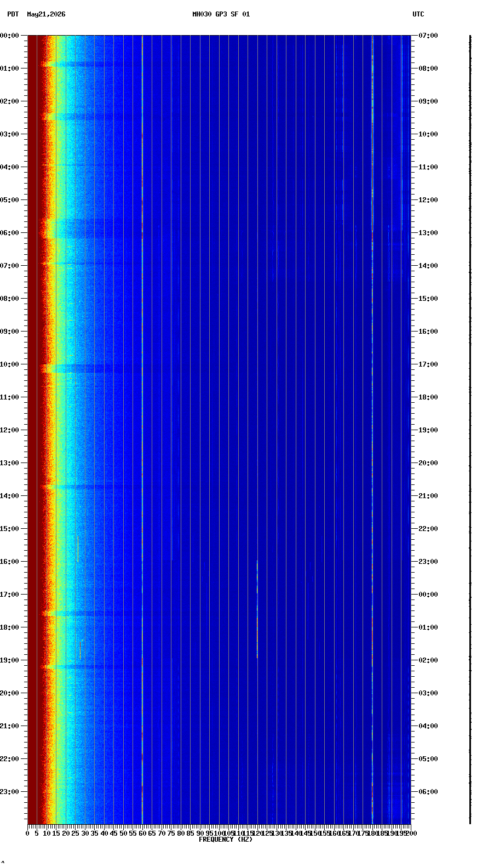Click the 23:00 PDT time label

click(9, 792)
